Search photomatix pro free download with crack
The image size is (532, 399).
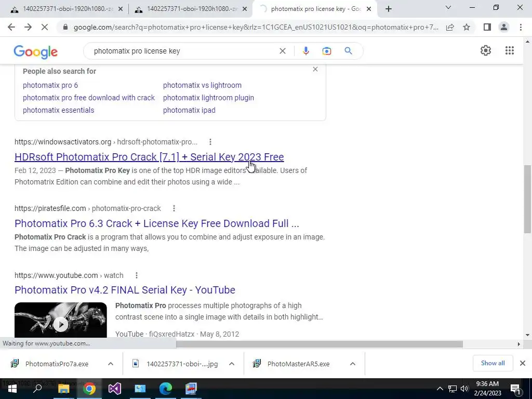[88, 98]
